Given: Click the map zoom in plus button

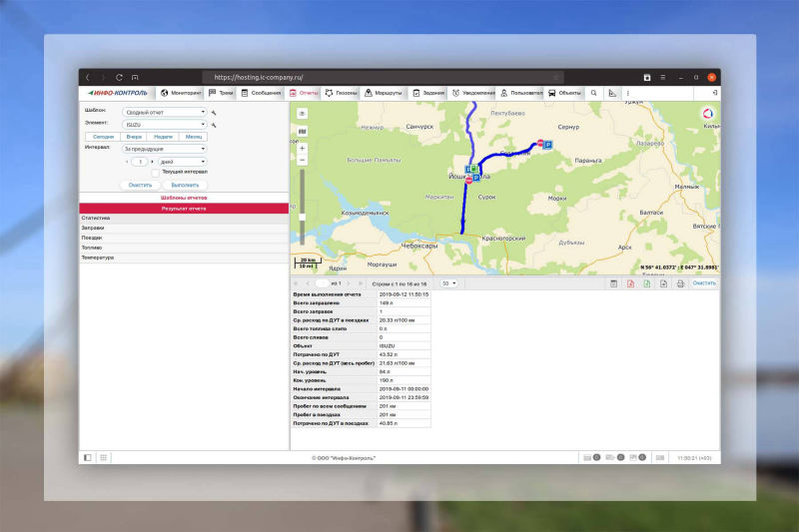Looking at the screenshot, I should (302, 149).
